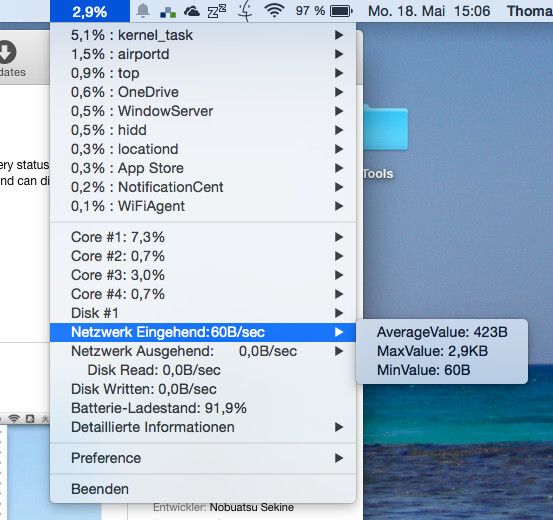The image size is (553, 520).
Task: Select the kernel_task process entry
Action: pos(203,35)
